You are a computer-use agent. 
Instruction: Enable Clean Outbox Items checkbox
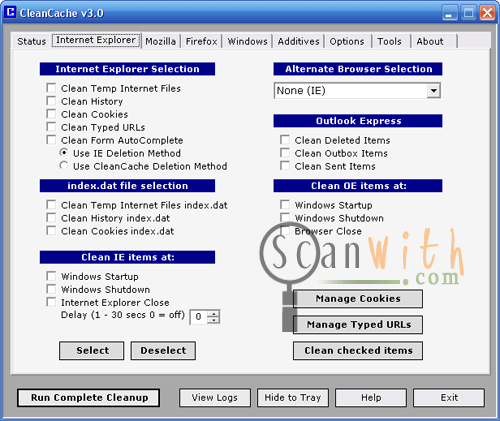coord(285,153)
